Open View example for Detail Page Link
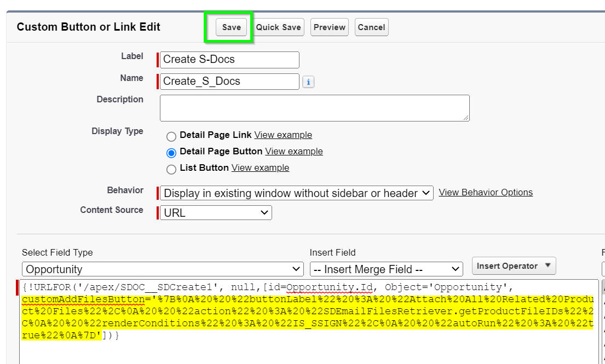Viewport: 605px width, 364px height. coord(283,135)
